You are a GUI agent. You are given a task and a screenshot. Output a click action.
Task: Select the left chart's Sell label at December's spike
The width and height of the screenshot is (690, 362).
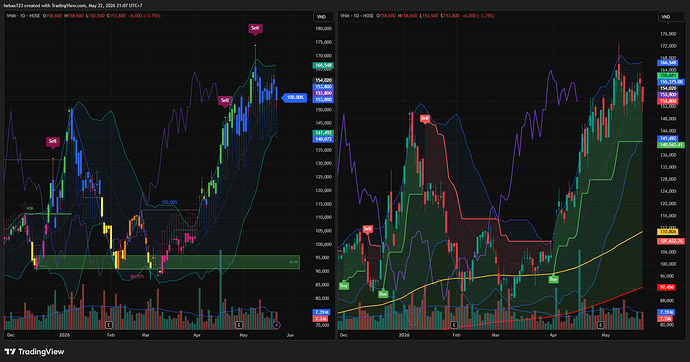tap(52, 141)
